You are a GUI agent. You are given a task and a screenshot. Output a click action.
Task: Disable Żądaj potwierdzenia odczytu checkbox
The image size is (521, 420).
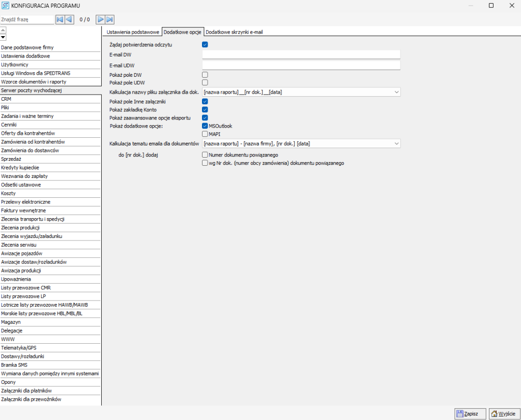205,45
